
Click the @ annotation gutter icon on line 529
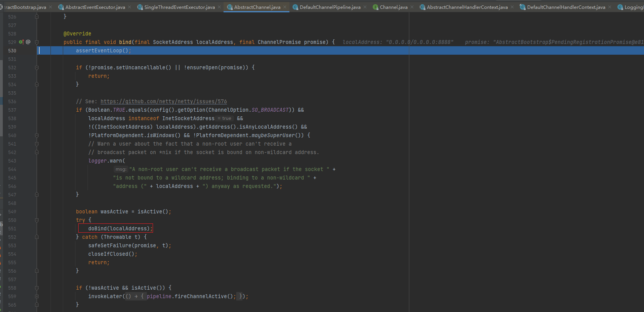[28, 42]
